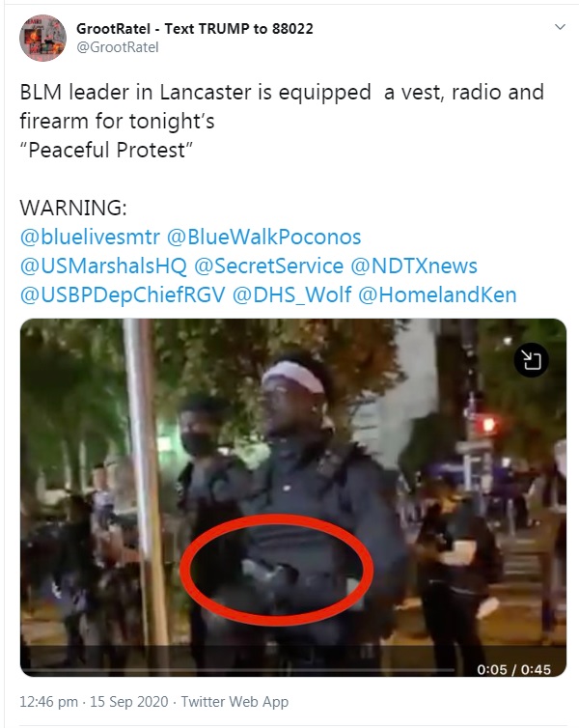Open the @HomelandKen mention
Screen dimensions: 579x728
click(437, 295)
